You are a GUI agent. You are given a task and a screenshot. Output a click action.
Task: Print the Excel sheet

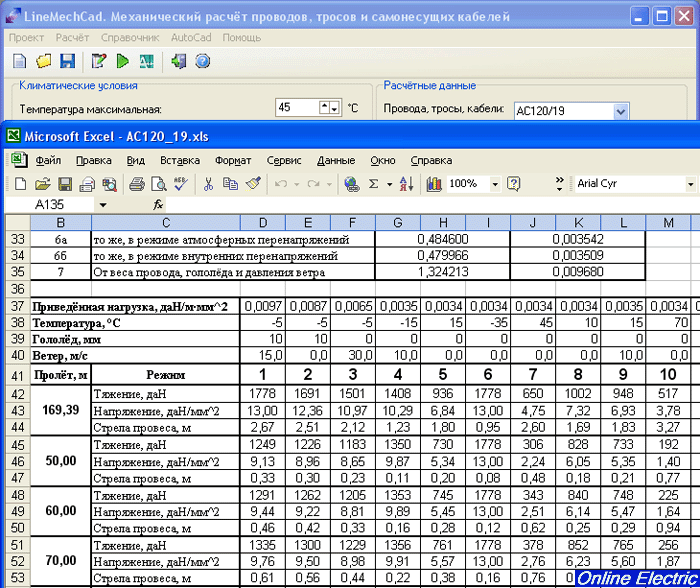[x=137, y=184]
